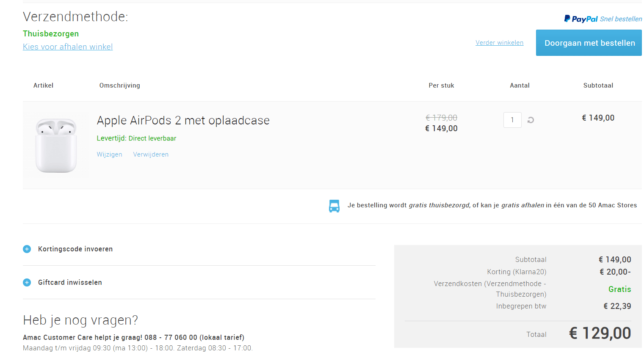The height and width of the screenshot is (358, 644).
Task: Click the Verzendmethode: heading
Action: (x=75, y=17)
